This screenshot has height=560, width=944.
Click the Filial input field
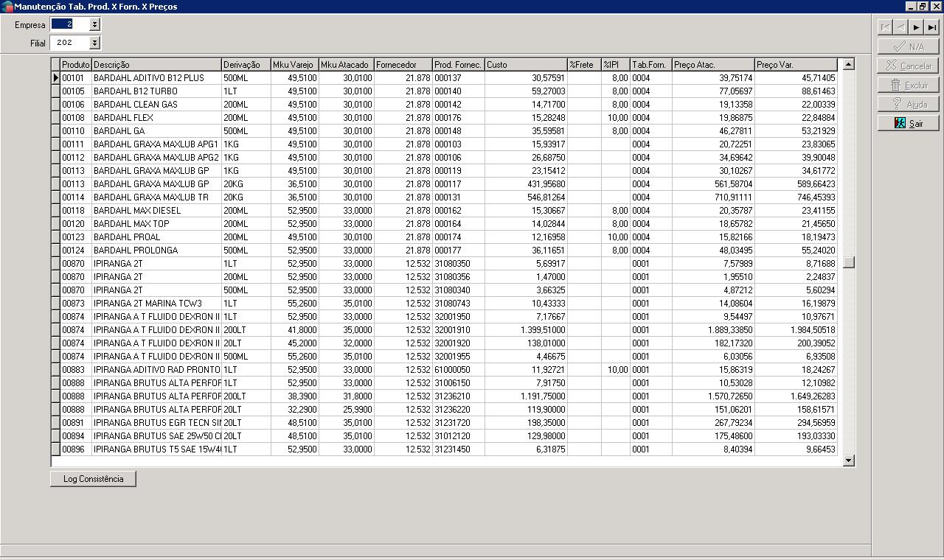click(69, 43)
